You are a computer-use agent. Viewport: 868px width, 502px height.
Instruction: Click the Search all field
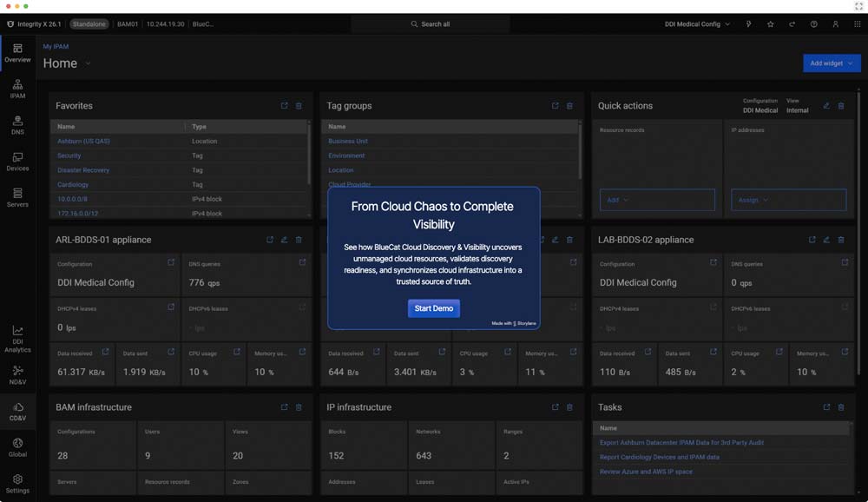pos(431,24)
